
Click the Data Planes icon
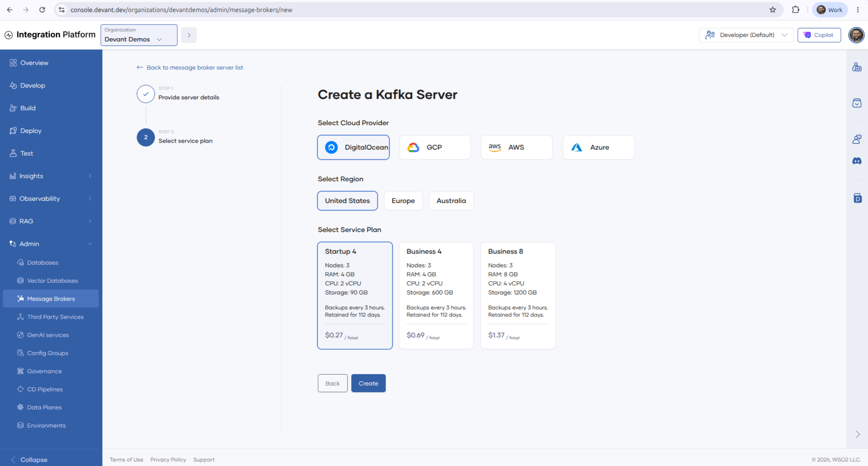[21, 407]
